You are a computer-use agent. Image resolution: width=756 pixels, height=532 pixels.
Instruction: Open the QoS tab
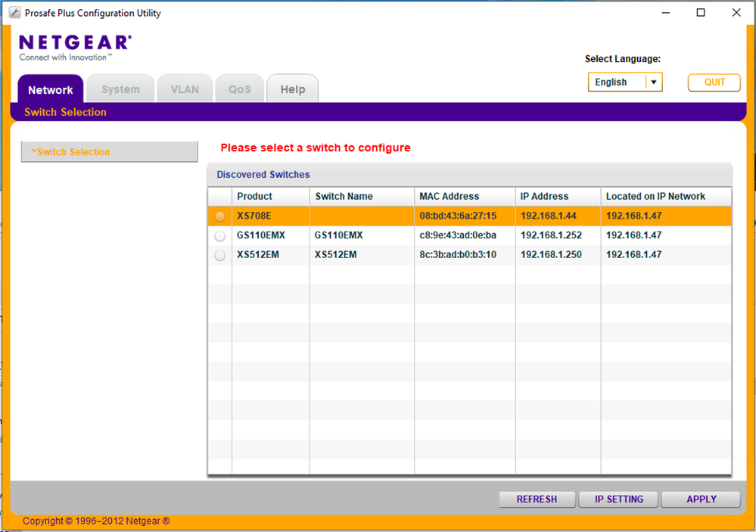(240, 89)
